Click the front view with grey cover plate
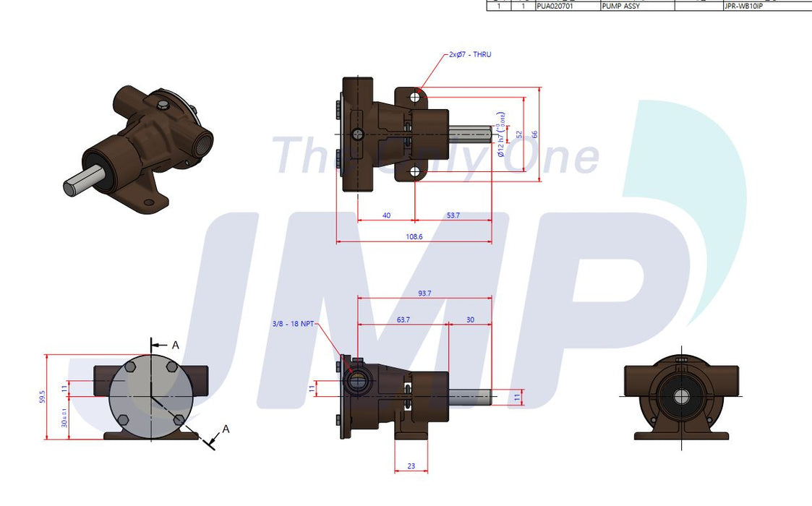This screenshot has width=812, height=506. tap(151, 397)
